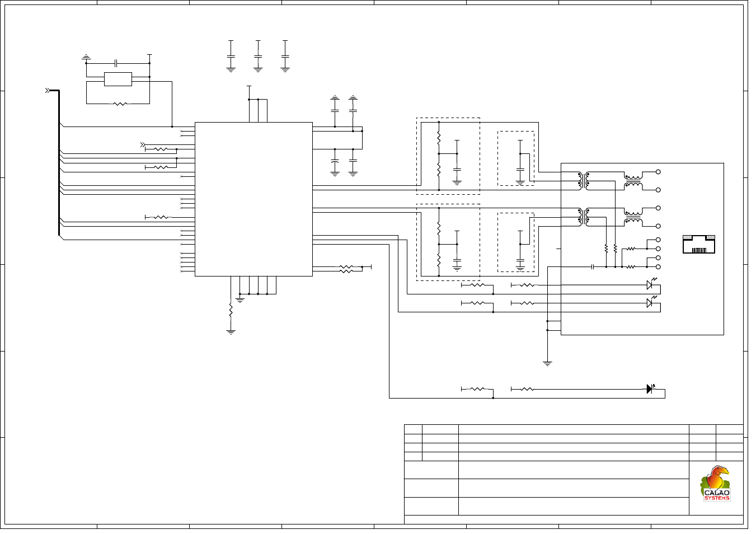Image resolution: width=756 pixels, height=534 pixels.
Task: Click ground symbol beside IC bottom pin group
Action: click(x=240, y=300)
